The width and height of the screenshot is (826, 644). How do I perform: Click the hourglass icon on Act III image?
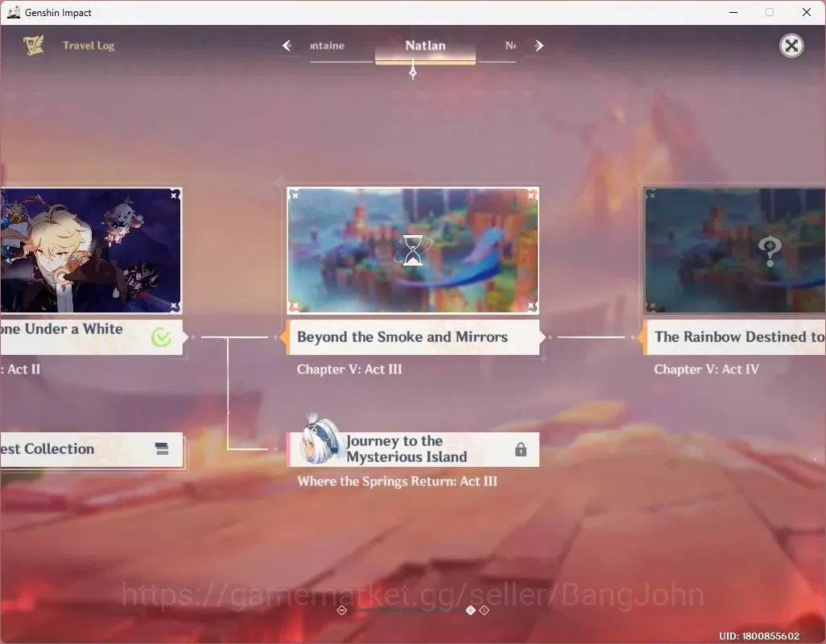(413, 250)
